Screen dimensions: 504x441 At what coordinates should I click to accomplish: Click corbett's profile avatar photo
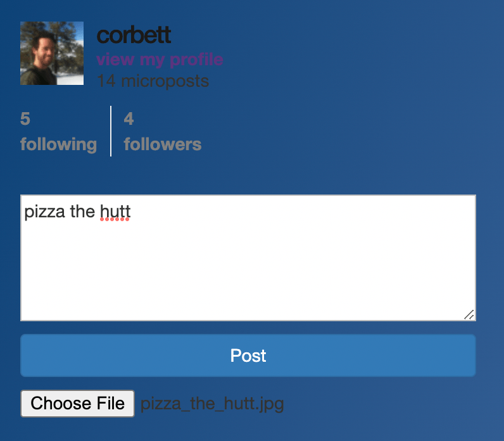[52, 53]
